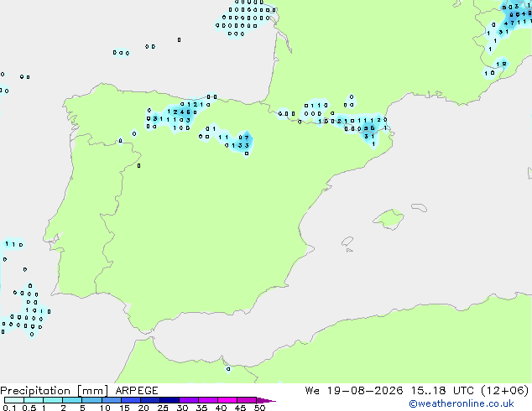Image resolution: width=532 pixels, height=411 pixels.
Task: Click the '[mm]' unit label
Action: [x=92, y=391]
